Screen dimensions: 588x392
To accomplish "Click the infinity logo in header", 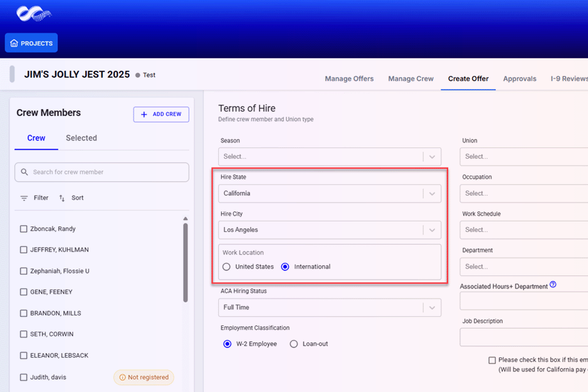I will click(x=34, y=13).
